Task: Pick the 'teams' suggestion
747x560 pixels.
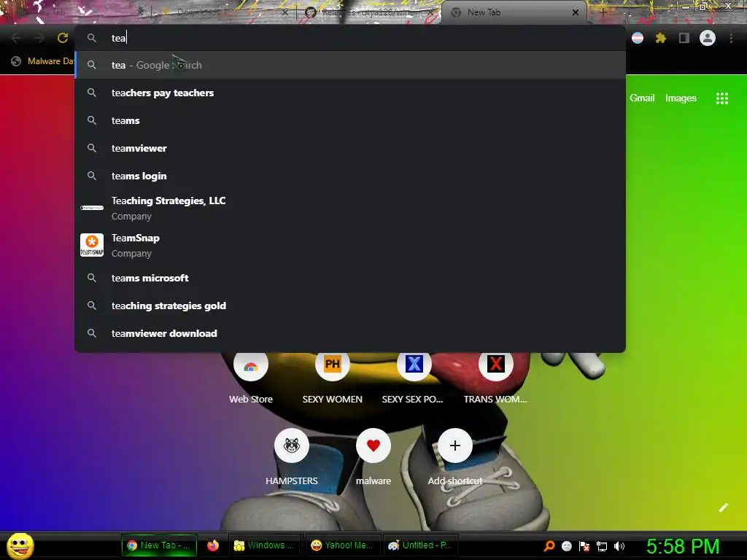Action: click(x=350, y=120)
